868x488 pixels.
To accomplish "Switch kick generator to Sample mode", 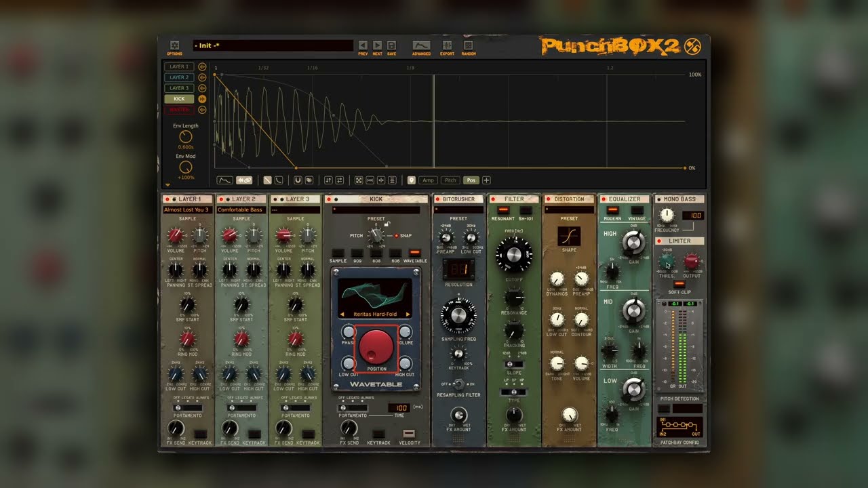I will [338, 253].
